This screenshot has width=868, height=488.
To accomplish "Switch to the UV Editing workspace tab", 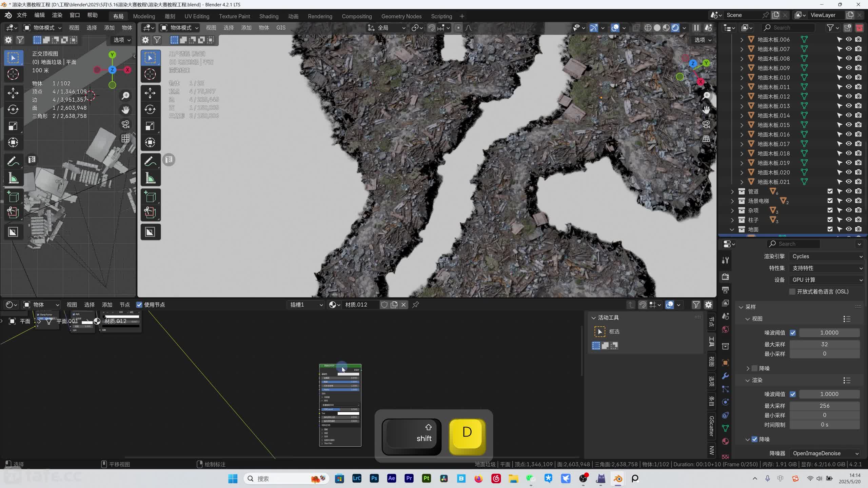I will click(x=197, y=16).
